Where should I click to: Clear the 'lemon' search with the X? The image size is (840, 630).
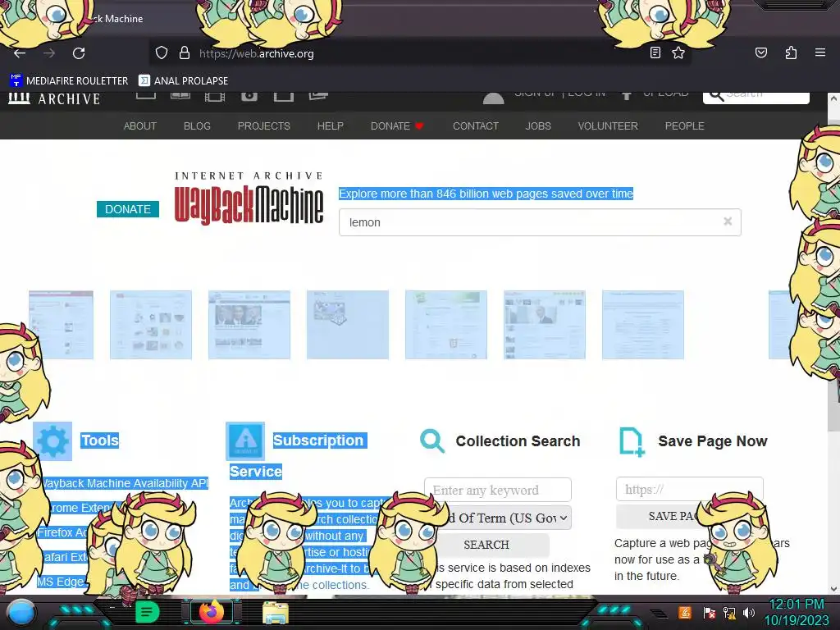click(728, 221)
